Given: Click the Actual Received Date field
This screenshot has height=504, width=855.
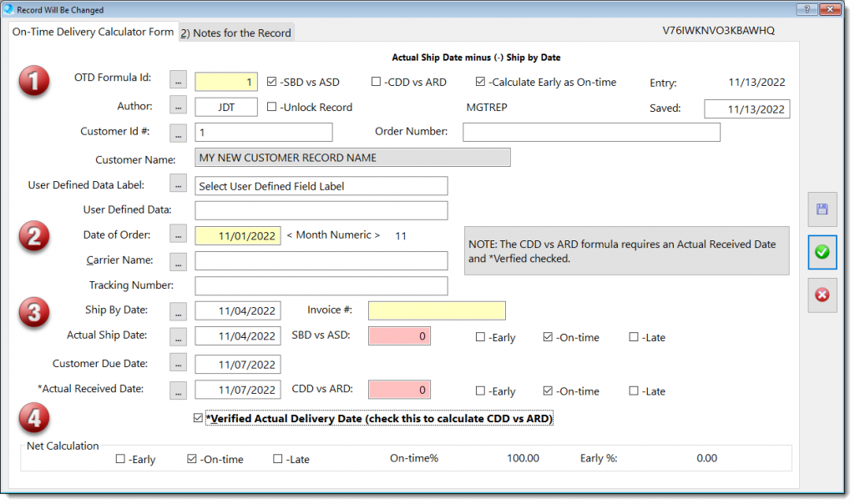Looking at the screenshot, I should [238, 390].
